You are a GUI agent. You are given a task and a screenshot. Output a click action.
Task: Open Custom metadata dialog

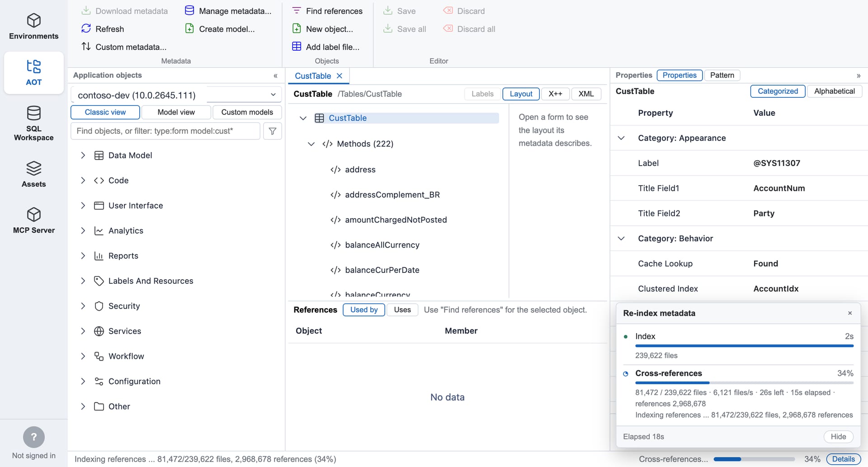(124, 47)
